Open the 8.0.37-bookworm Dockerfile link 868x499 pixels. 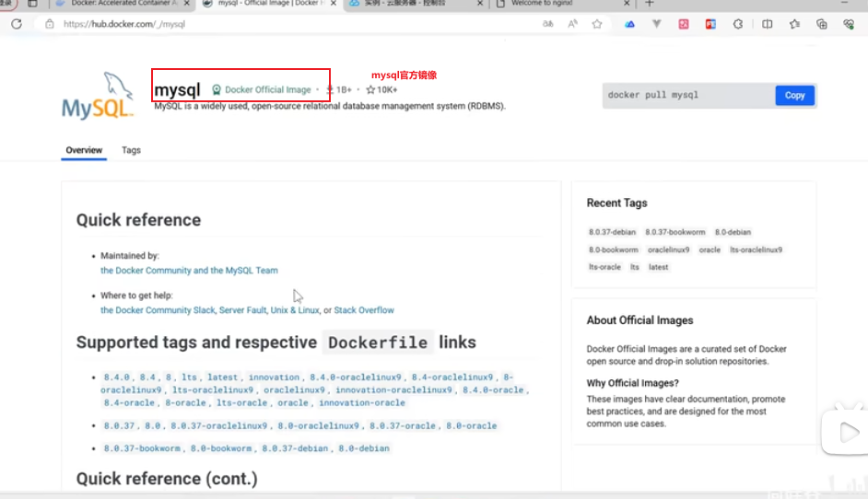pos(142,448)
